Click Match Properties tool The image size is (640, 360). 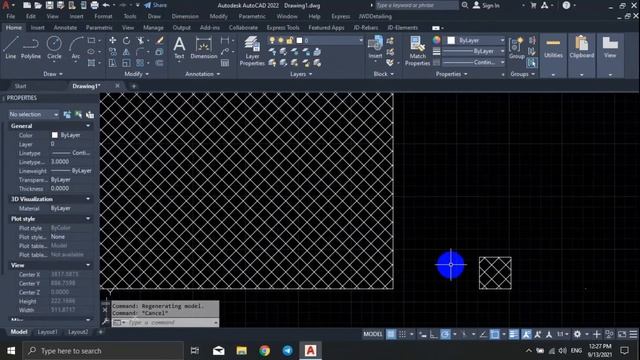pos(417,51)
